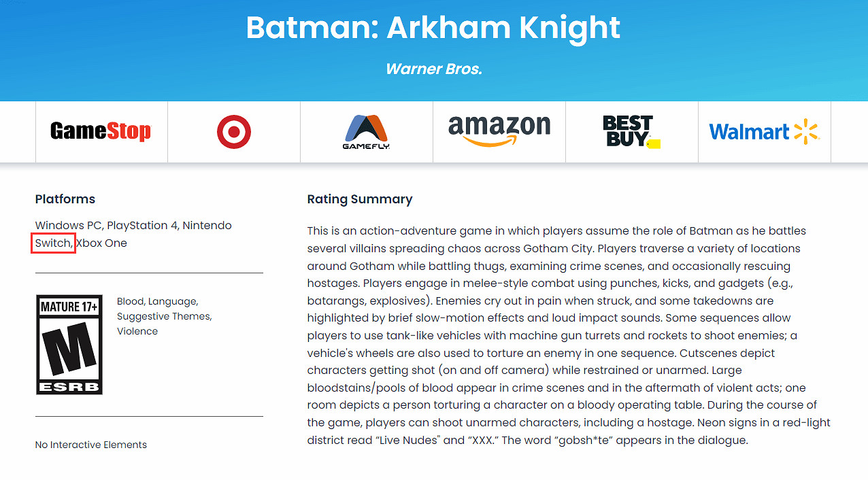This screenshot has width=868, height=480.
Task: Open the Amazon store logo
Action: click(x=499, y=131)
